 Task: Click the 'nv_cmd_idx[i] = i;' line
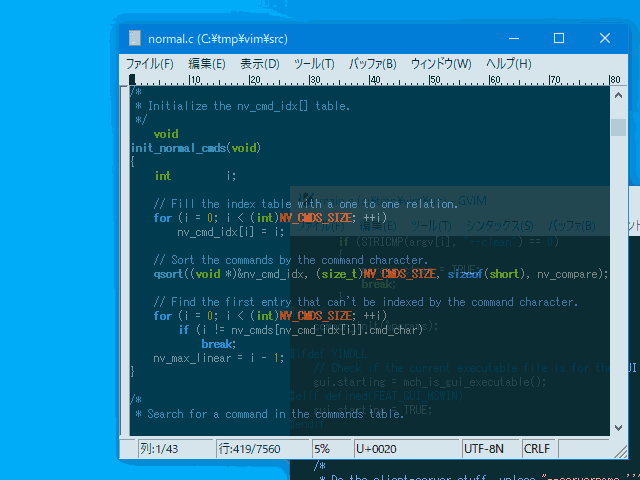[x=231, y=232]
